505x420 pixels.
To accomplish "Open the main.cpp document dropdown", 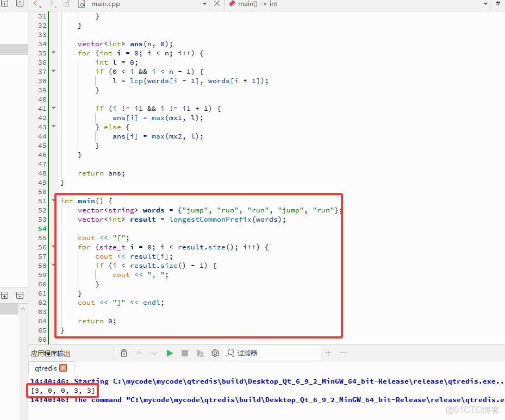I will pos(204,4).
